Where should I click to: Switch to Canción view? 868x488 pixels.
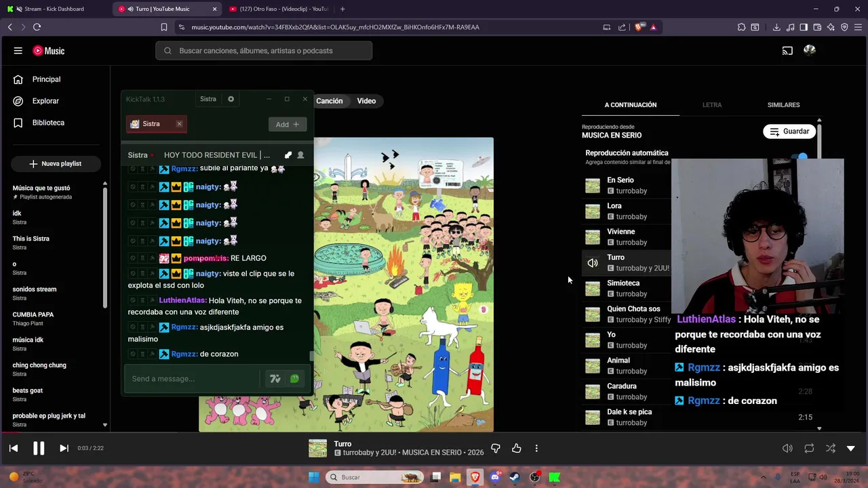[x=330, y=101]
